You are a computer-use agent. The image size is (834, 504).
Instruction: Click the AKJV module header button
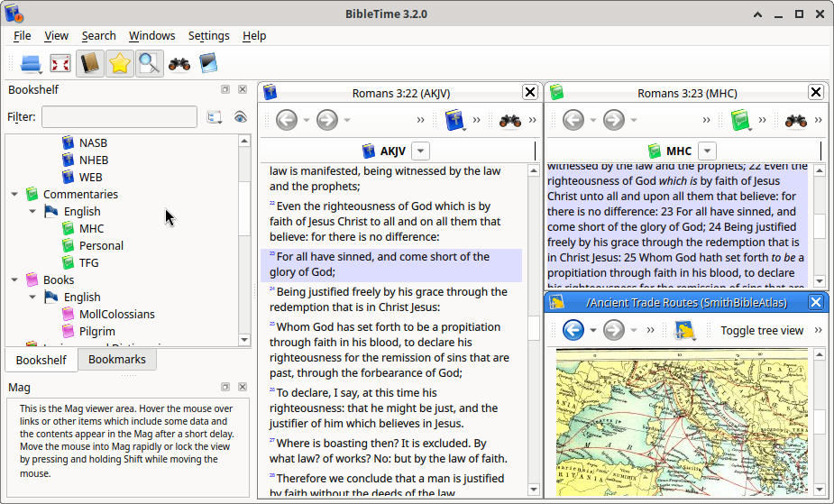(384, 151)
